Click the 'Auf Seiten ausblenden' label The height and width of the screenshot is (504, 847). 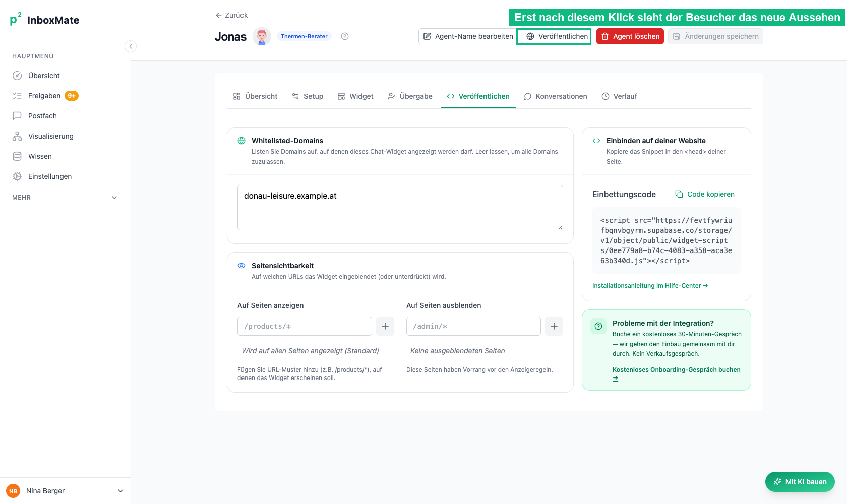pos(444,305)
